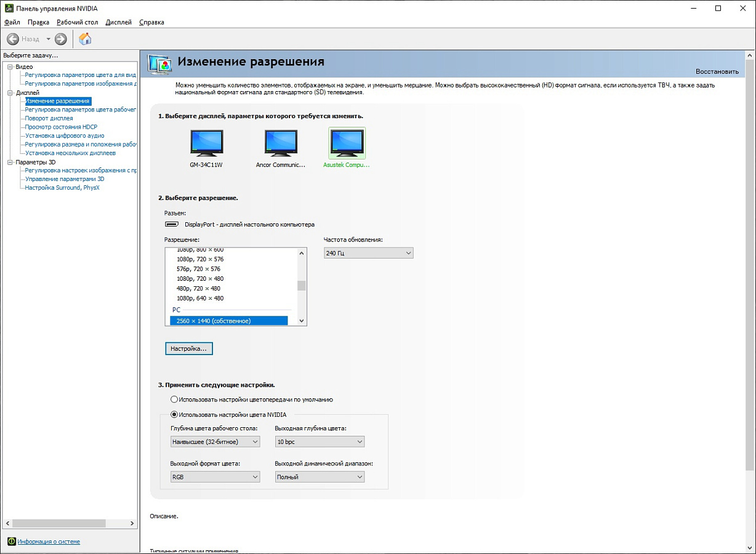Viewport: 756px width, 554px height.
Task: Click the system information icon at bottom left
Action: tap(11, 542)
